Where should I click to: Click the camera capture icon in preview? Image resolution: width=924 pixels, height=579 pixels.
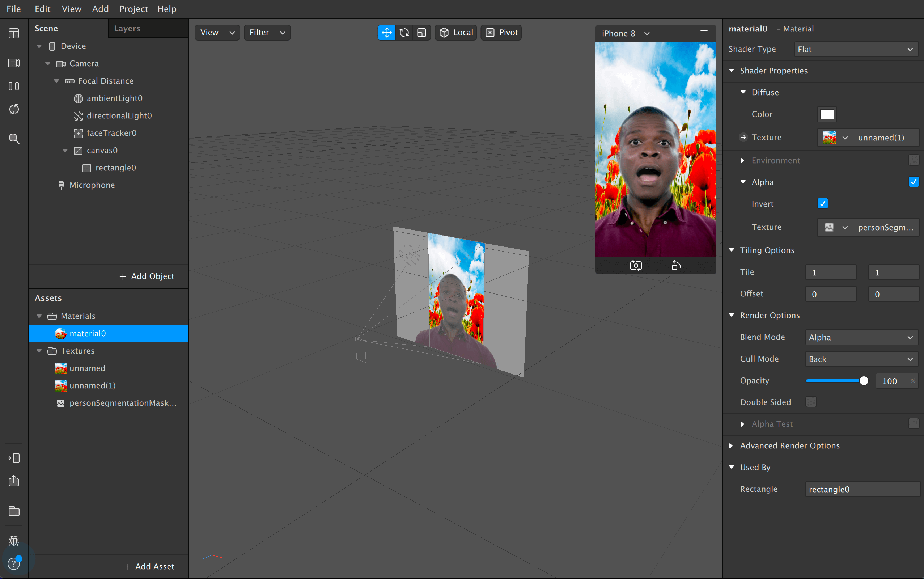636,266
